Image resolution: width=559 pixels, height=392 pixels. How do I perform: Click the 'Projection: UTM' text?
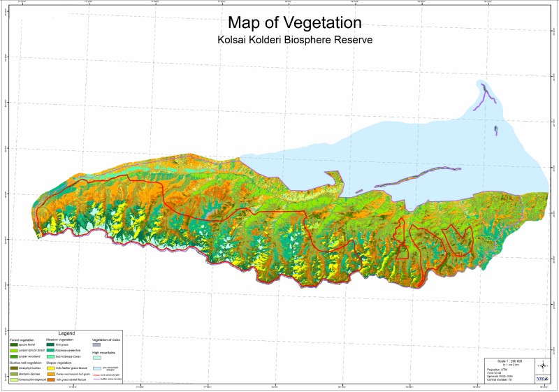coord(497,370)
